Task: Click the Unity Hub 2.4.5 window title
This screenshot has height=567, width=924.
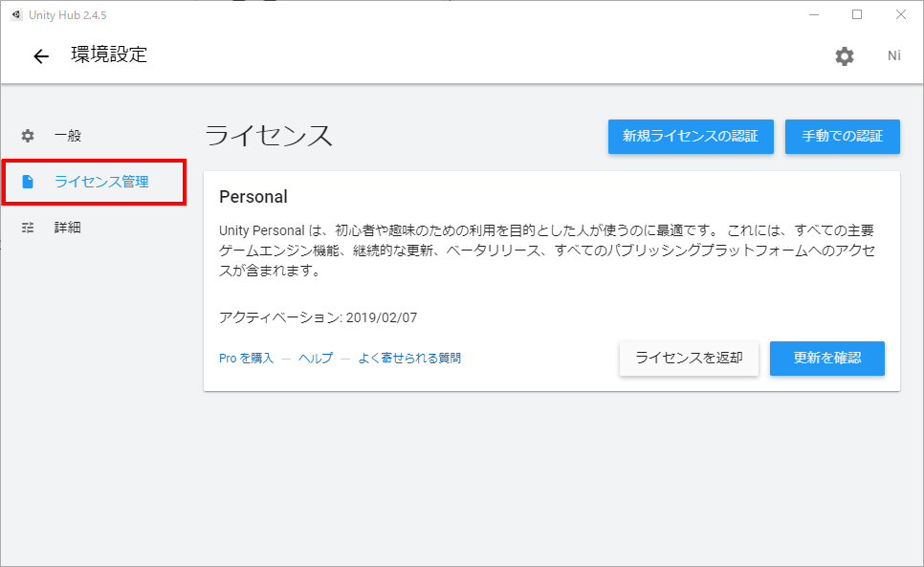Action: (68, 15)
